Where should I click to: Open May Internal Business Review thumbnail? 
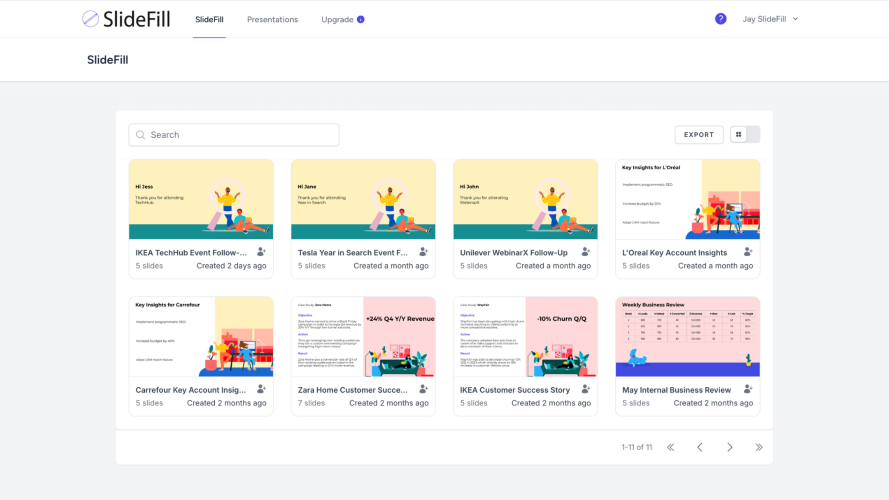[x=688, y=336]
